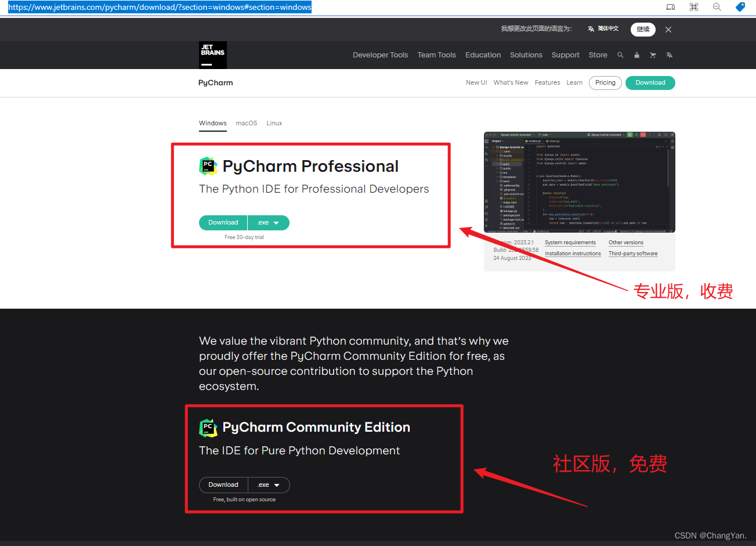Click the browser zoom-out magnifier icon
This screenshot has height=546, width=756.
pyautogui.click(x=717, y=7)
